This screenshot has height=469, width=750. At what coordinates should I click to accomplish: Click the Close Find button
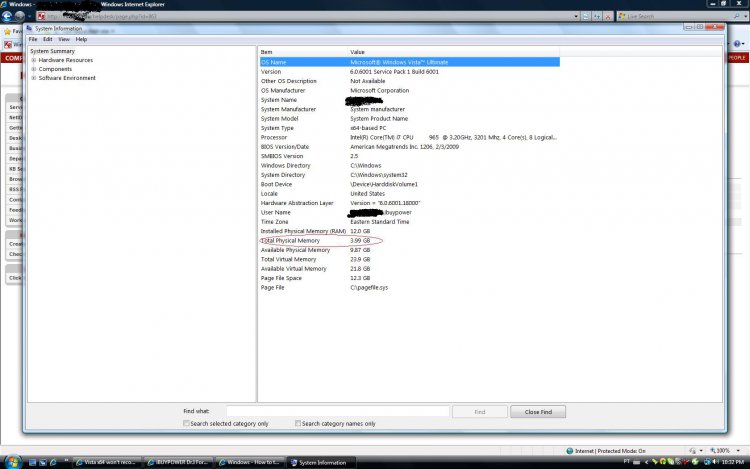click(538, 412)
